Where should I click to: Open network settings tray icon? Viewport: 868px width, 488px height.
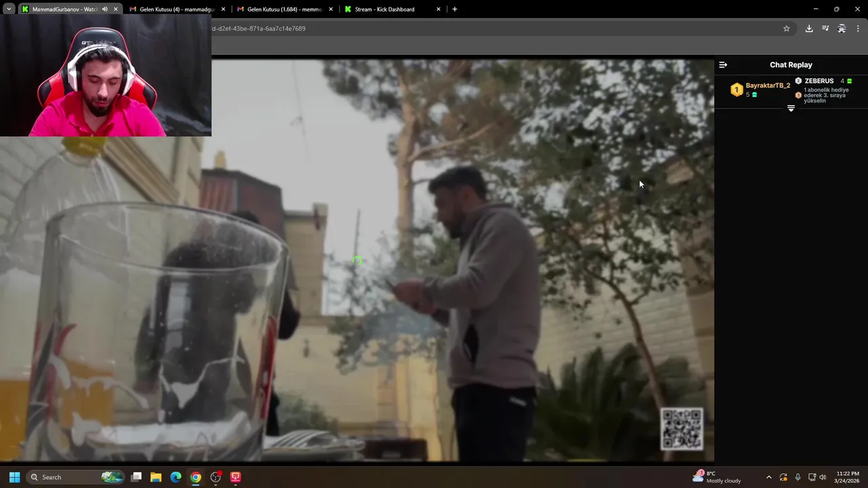pyautogui.click(x=812, y=477)
